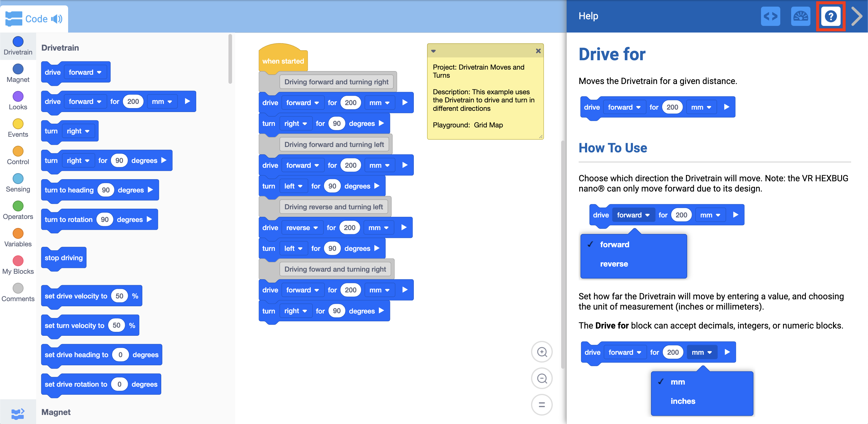Select the Operators category icon
868x424 pixels.
[x=18, y=206]
